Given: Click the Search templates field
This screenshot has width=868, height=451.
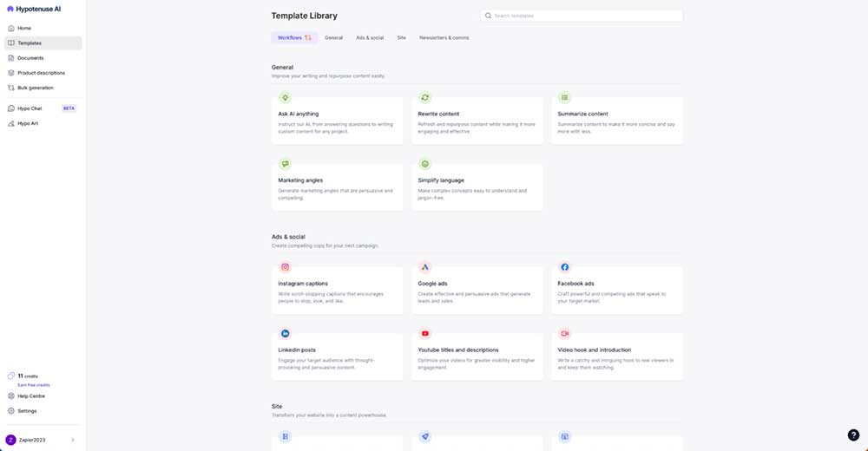Looking at the screenshot, I should pos(582,16).
